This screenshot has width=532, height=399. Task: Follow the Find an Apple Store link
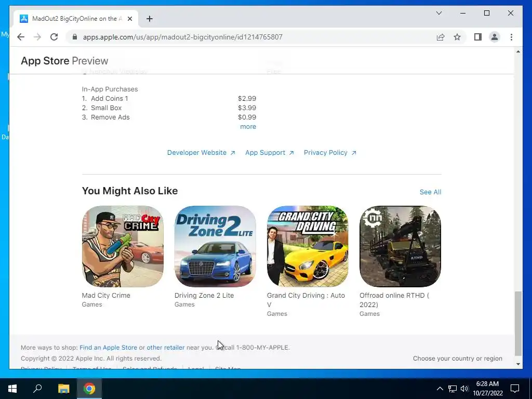tap(108, 348)
